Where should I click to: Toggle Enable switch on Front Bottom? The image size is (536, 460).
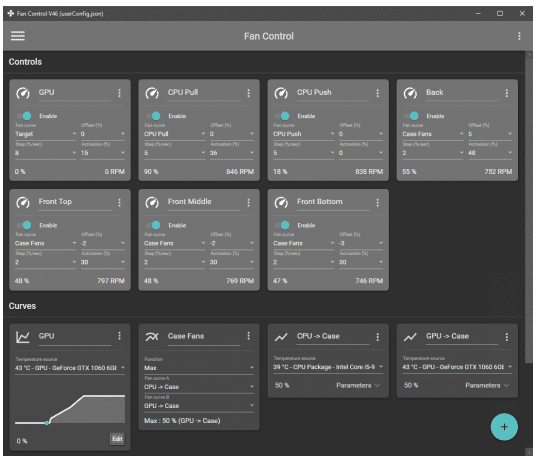[x=283, y=225]
